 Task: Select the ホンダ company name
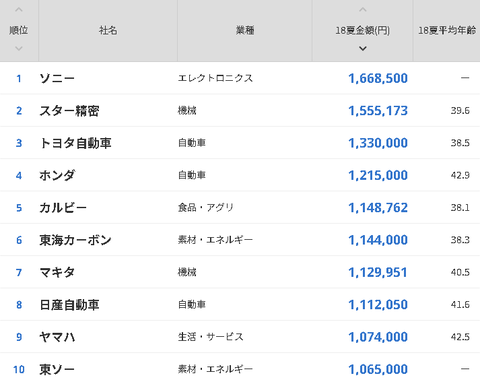[x=57, y=175]
